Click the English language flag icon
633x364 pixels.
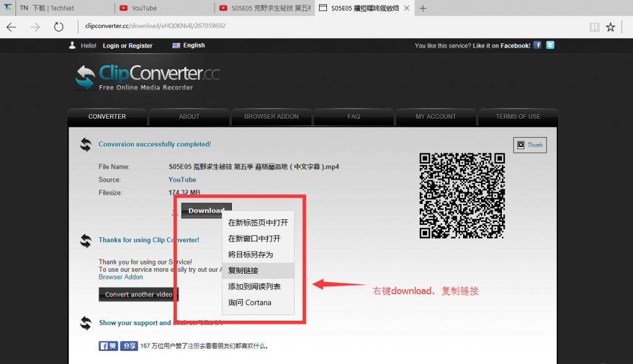(x=176, y=46)
